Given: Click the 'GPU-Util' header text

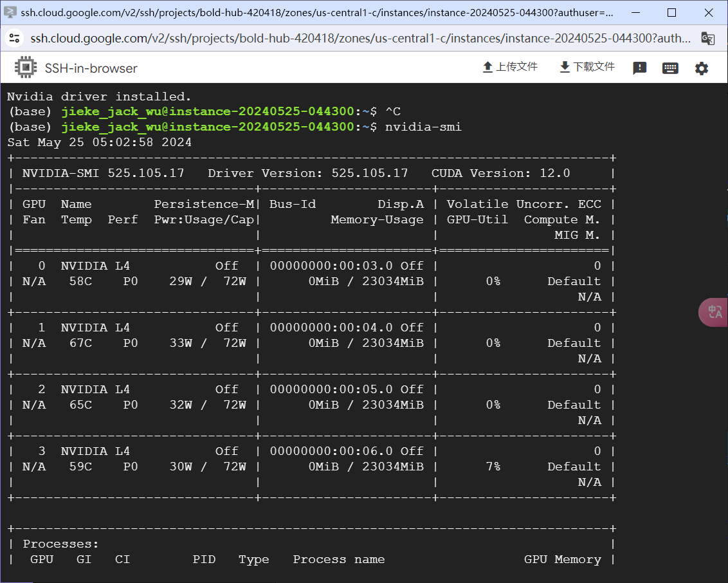Looking at the screenshot, I should coord(477,219).
